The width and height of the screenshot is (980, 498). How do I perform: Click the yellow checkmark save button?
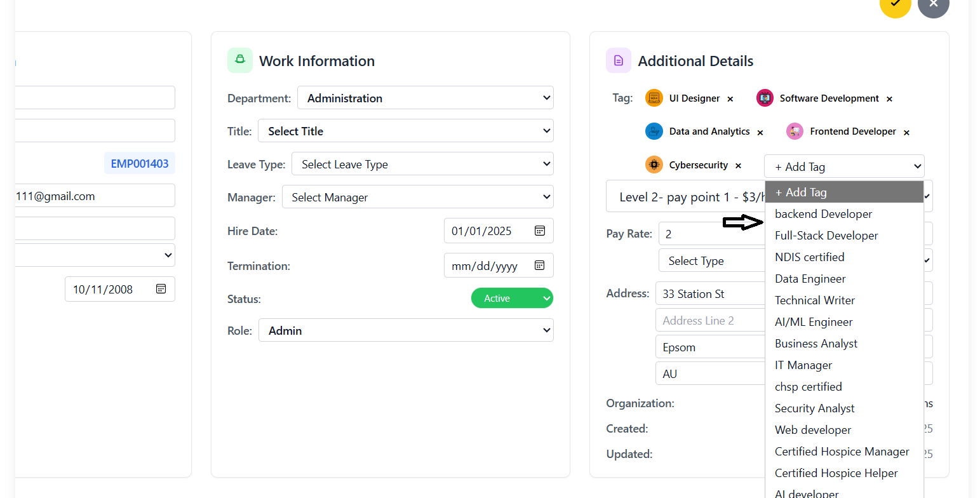tap(896, 5)
